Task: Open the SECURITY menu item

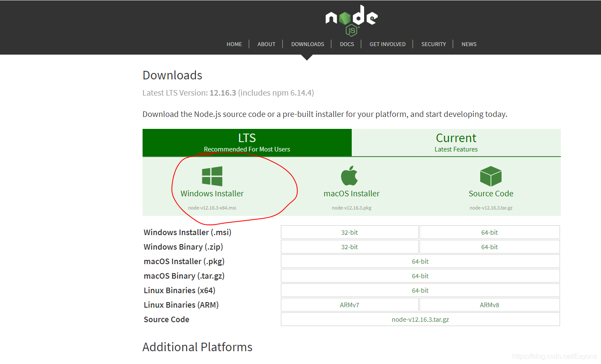Action: pyautogui.click(x=434, y=44)
